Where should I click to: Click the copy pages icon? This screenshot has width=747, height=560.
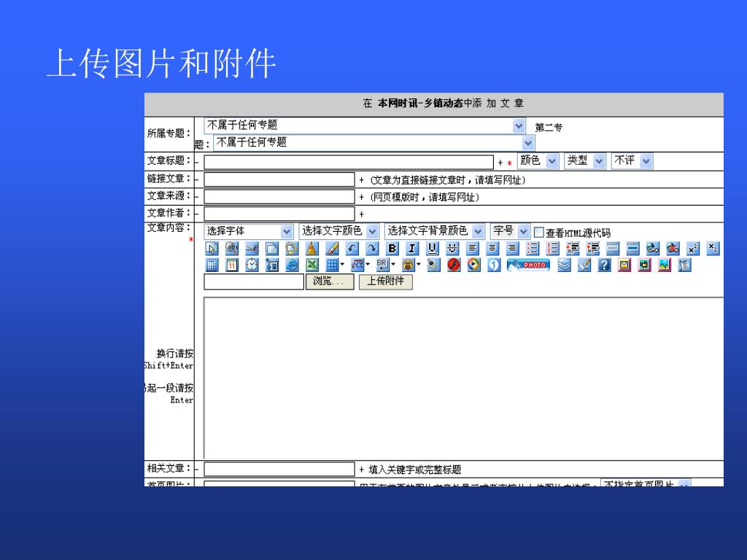pos(272,248)
